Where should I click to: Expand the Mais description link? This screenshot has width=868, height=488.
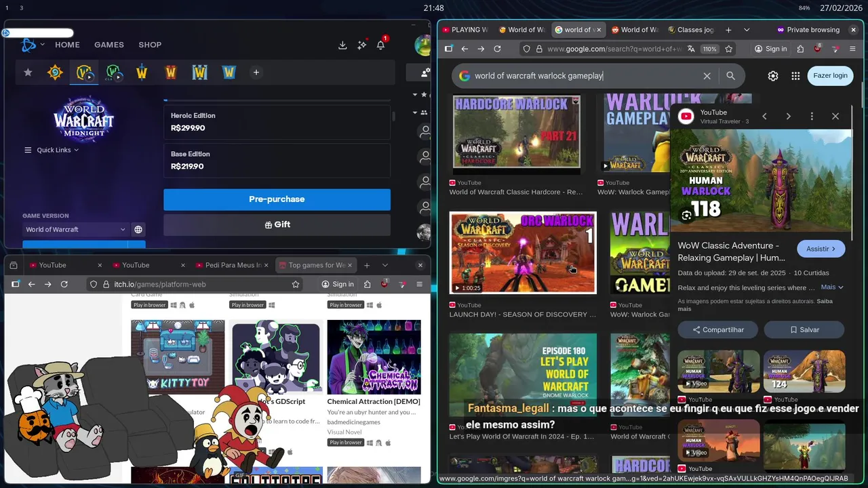coord(831,287)
